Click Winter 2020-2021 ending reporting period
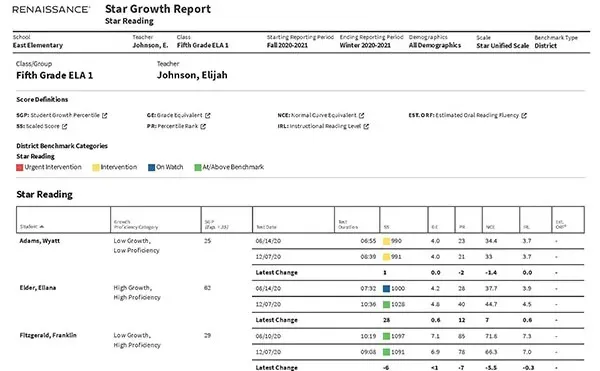 [x=365, y=45]
